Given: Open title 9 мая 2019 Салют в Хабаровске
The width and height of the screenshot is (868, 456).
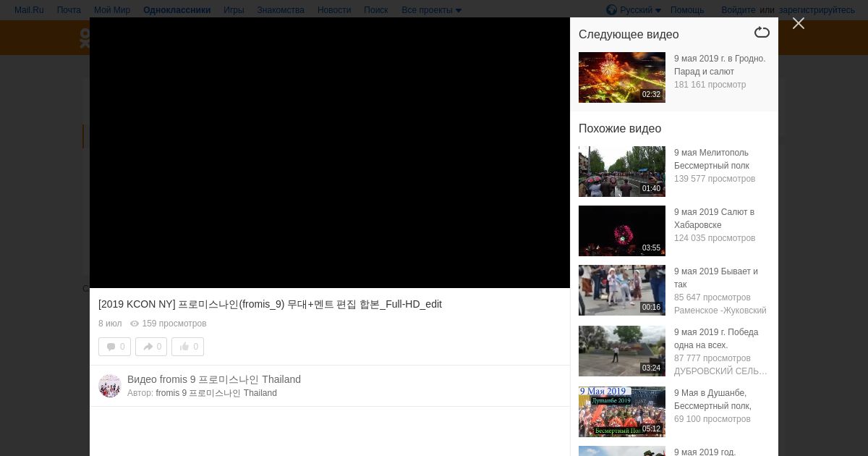Looking at the screenshot, I should click(715, 219).
